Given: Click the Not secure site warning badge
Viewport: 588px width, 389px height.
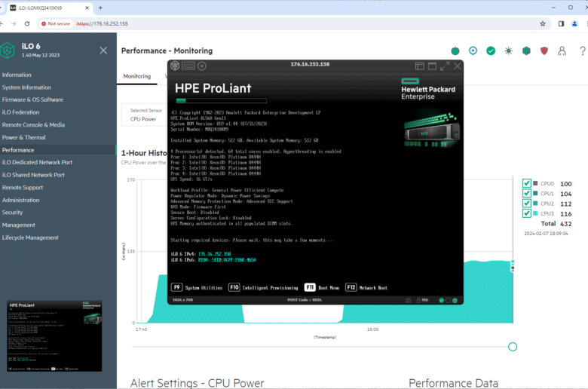Looking at the screenshot, I should pos(56,23).
